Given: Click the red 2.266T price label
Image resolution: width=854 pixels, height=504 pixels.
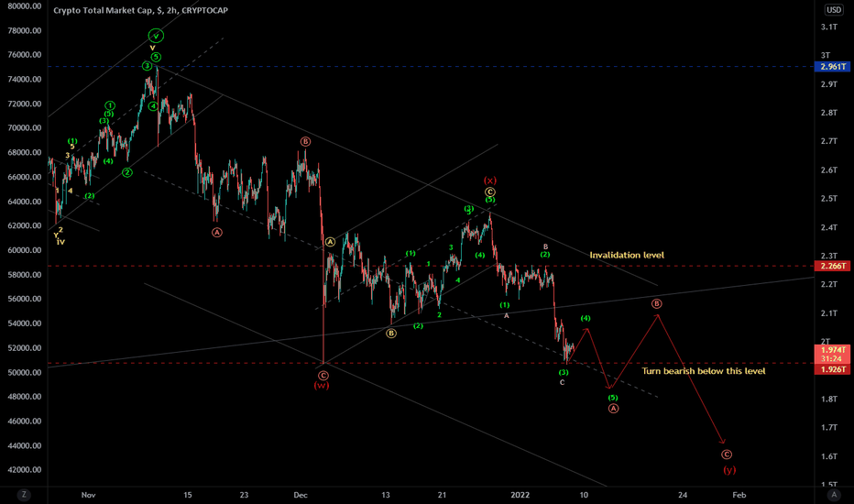Looking at the screenshot, I should tap(833, 266).
